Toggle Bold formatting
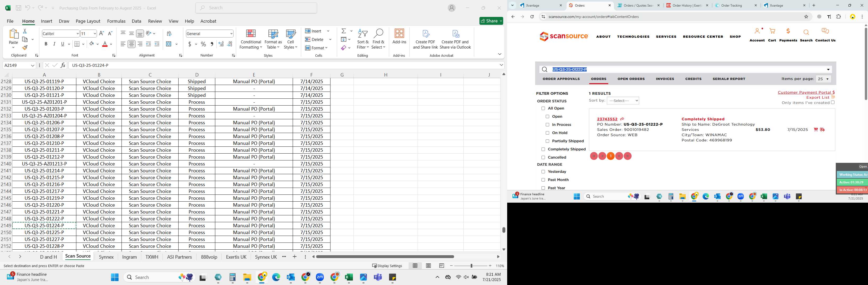 click(x=46, y=44)
